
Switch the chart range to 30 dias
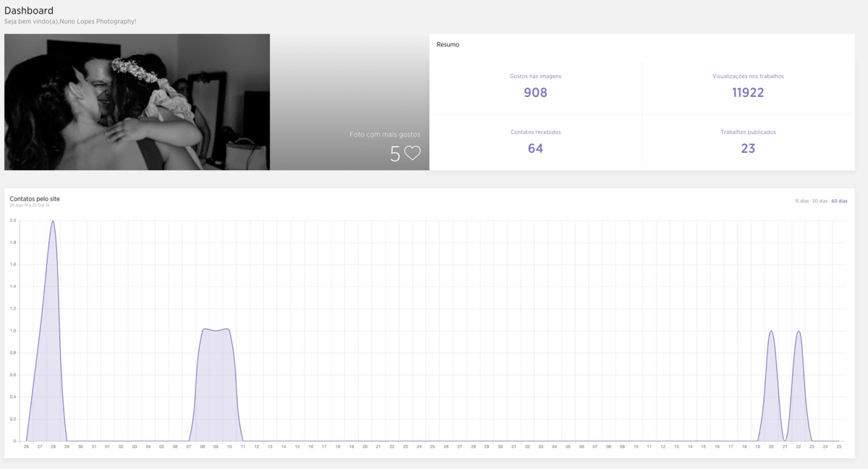820,200
